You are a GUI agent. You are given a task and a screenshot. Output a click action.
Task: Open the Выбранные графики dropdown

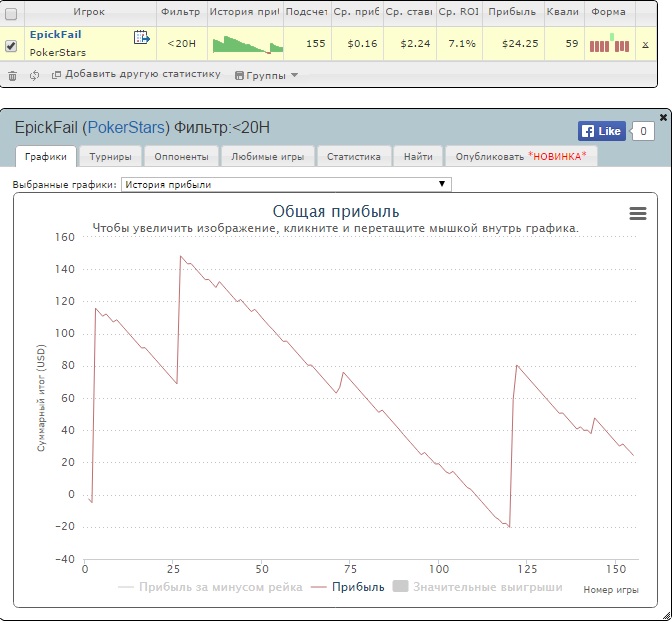[x=286, y=185]
